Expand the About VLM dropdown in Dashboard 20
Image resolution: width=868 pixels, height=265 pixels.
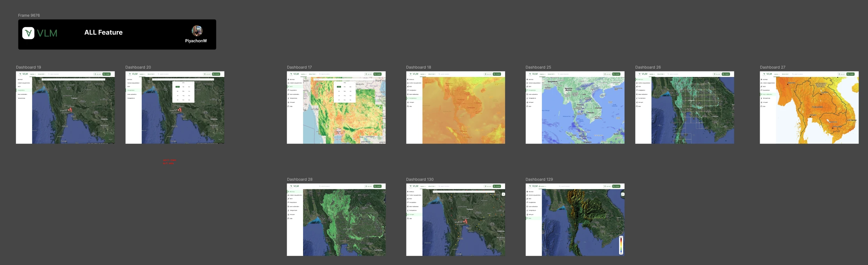(151, 74)
